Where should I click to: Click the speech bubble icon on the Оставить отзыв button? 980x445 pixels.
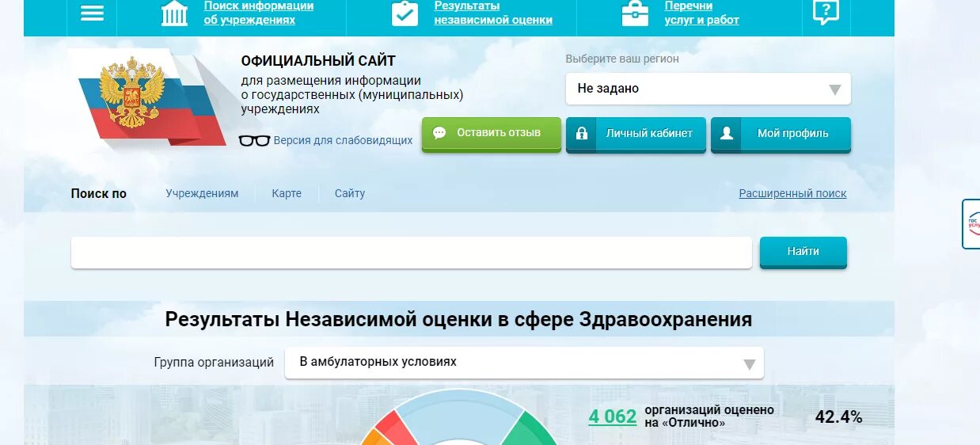439,133
